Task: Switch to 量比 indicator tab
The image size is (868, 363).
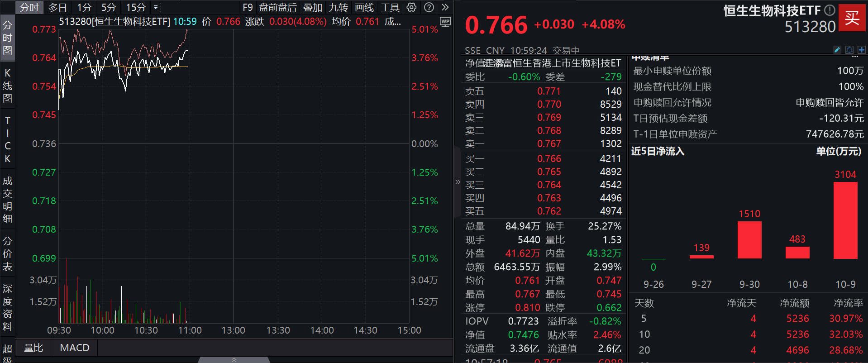Action: [33, 348]
